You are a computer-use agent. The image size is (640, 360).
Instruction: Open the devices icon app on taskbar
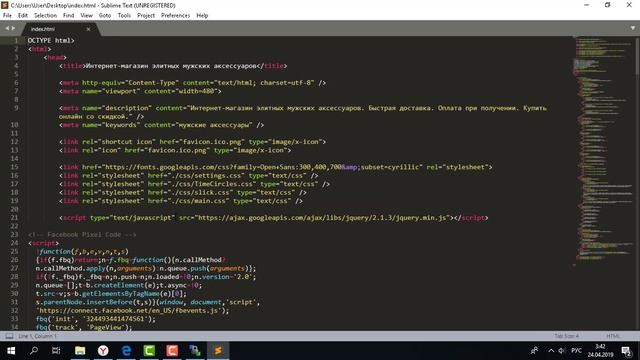[x=195, y=351]
